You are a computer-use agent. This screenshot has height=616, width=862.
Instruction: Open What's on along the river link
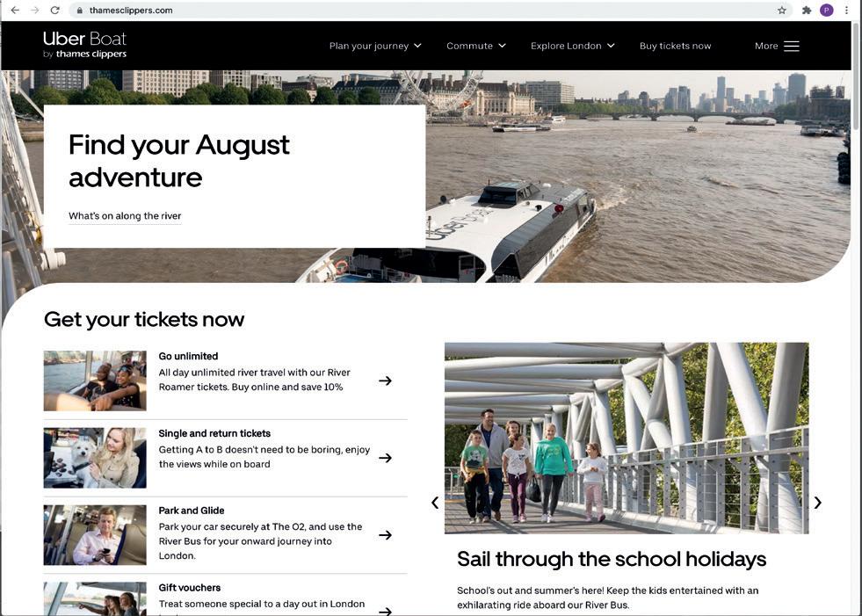tap(125, 216)
